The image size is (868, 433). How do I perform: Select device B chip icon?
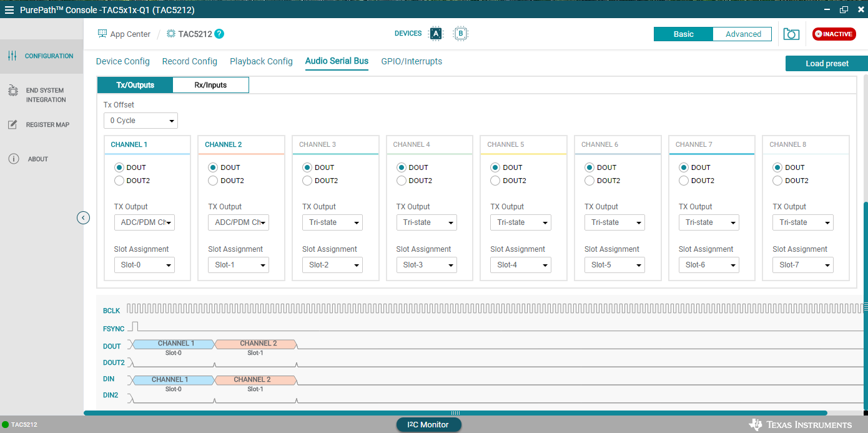461,34
